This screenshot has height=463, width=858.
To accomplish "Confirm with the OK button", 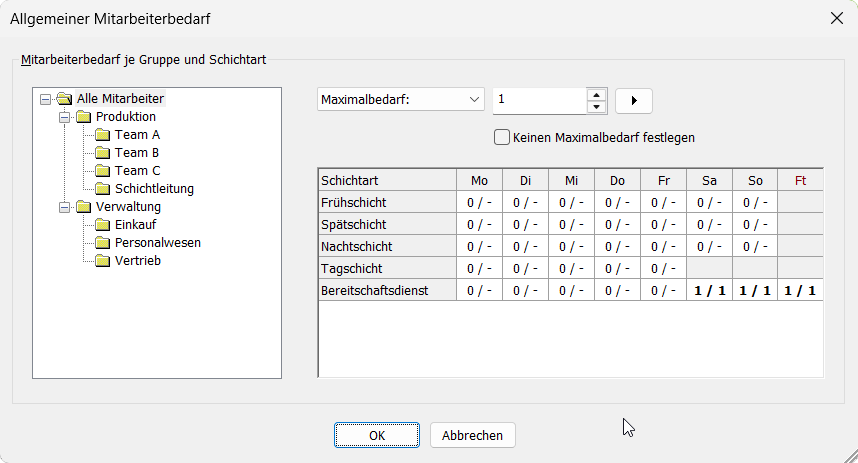I will tap(377, 435).
